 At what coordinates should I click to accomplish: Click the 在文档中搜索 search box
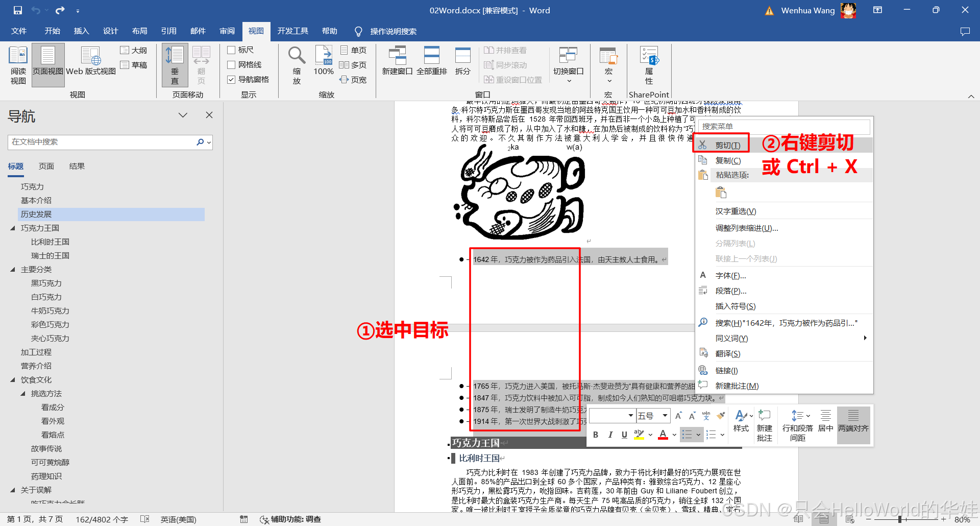[x=102, y=142]
